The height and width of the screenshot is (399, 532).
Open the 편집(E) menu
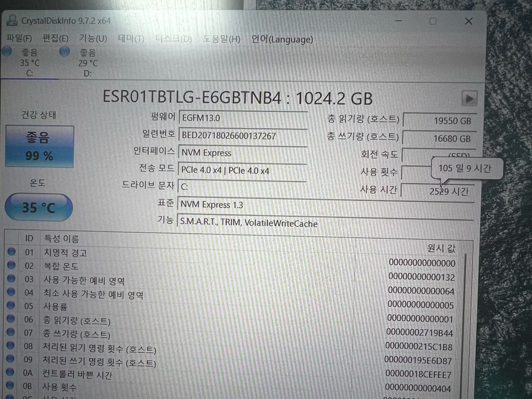pos(55,38)
